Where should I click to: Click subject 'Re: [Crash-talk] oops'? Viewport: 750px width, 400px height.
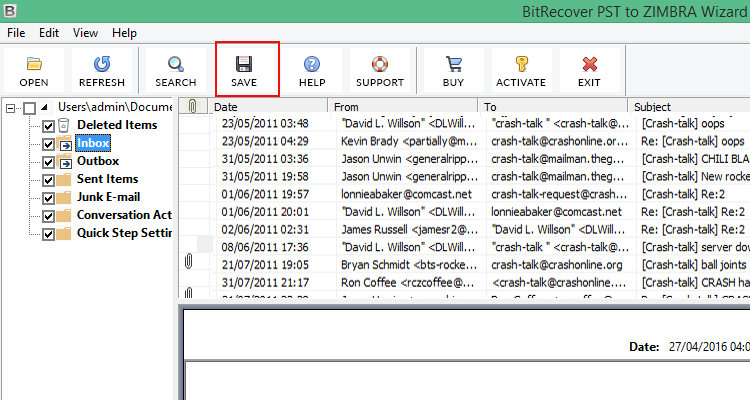coord(693,141)
